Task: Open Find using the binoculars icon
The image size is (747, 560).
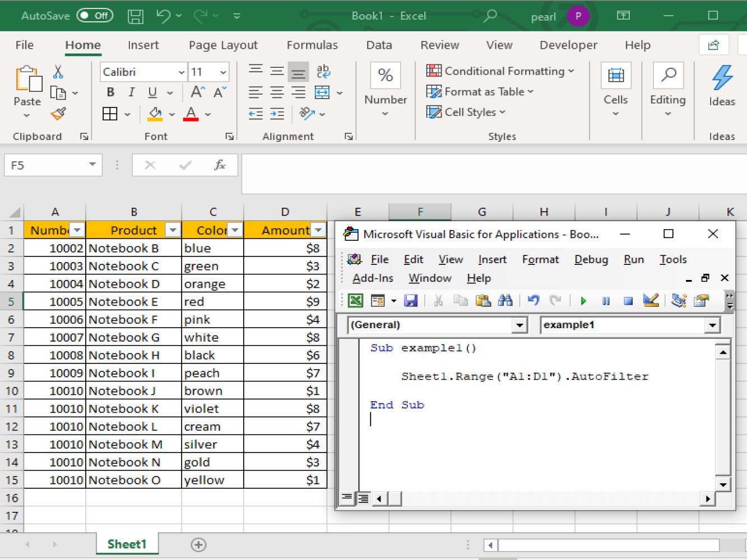Action: [505, 301]
